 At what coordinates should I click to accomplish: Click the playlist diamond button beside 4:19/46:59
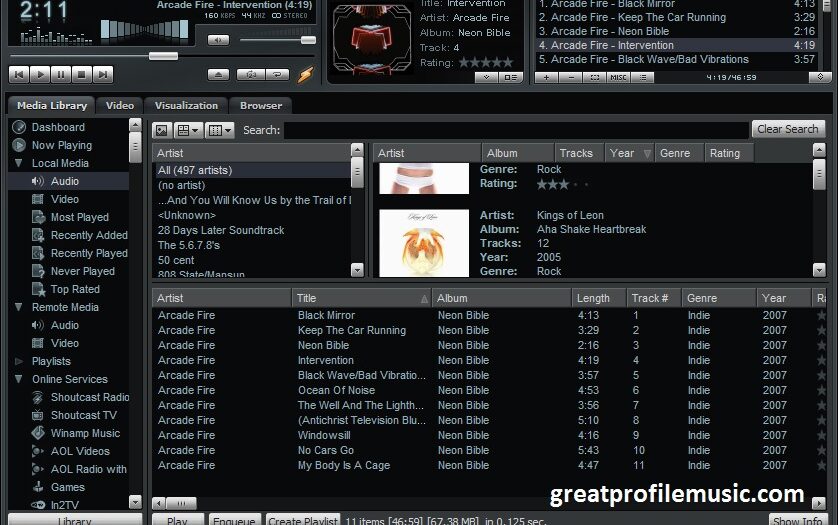pyautogui.click(x=820, y=77)
